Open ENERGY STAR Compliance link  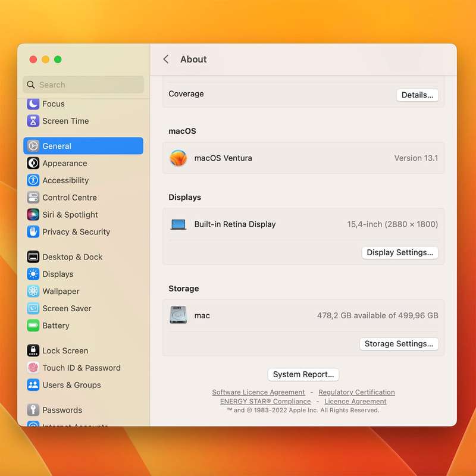(265, 401)
